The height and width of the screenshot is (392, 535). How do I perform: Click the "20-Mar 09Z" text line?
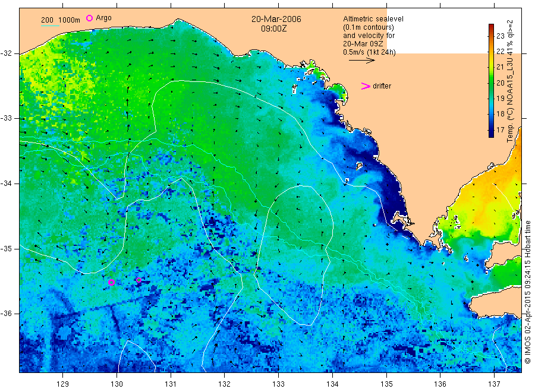pyautogui.click(x=363, y=44)
